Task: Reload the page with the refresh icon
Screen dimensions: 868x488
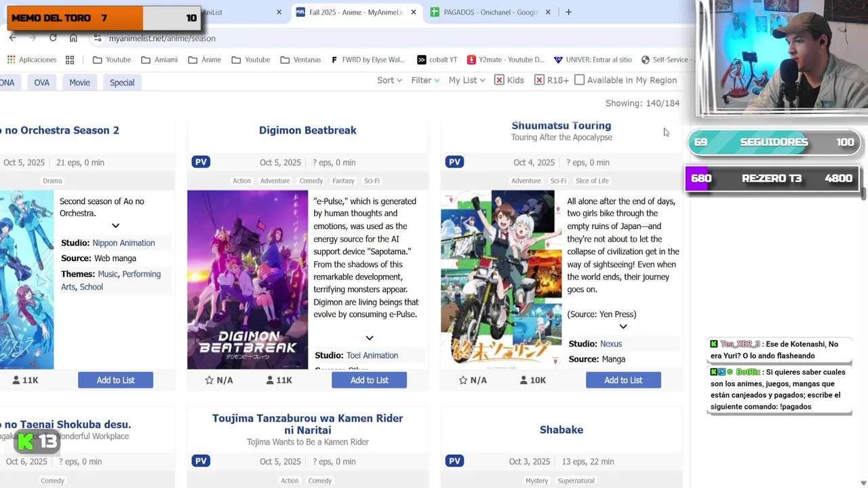Action: 53,38
